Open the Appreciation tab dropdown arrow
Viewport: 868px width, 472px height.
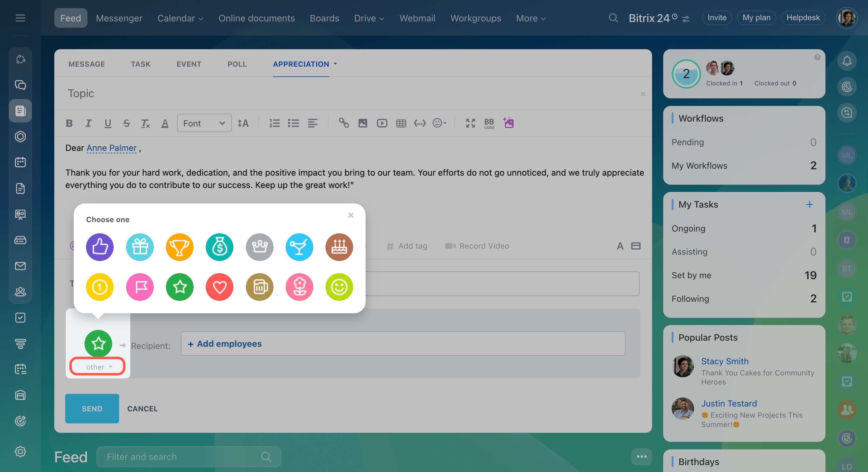335,64
